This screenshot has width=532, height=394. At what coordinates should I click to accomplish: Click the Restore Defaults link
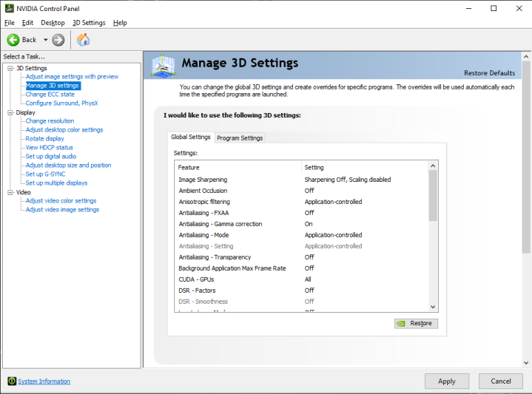coord(489,73)
